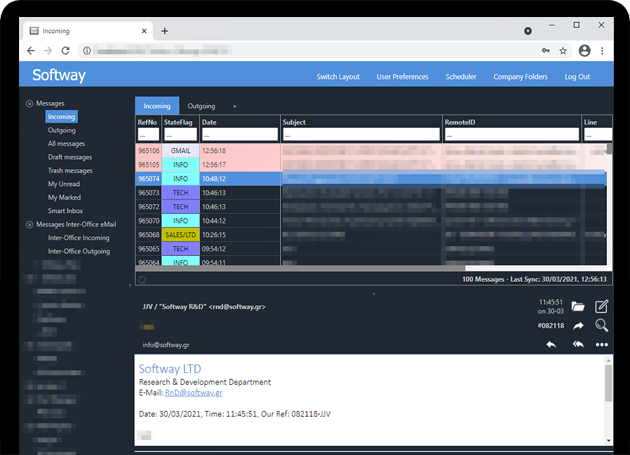Click the INFO flag cell of row 965070

(180, 221)
